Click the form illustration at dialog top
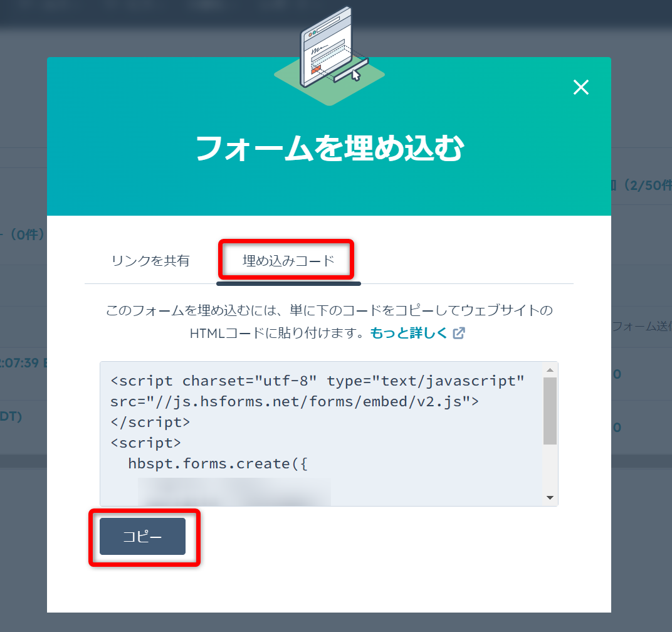This screenshot has height=632, width=672. (x=330, y=56)
